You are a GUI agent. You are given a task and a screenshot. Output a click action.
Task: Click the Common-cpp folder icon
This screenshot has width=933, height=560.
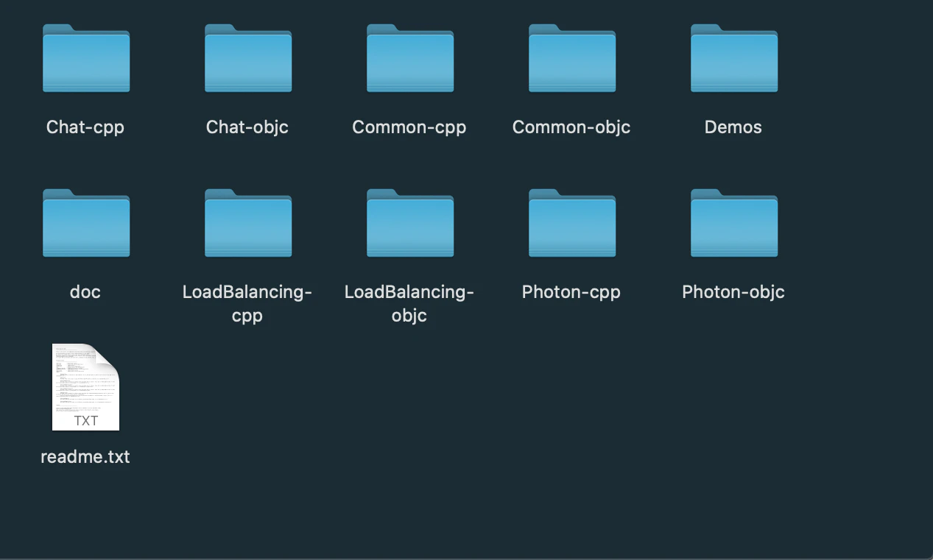click(410, 58)
